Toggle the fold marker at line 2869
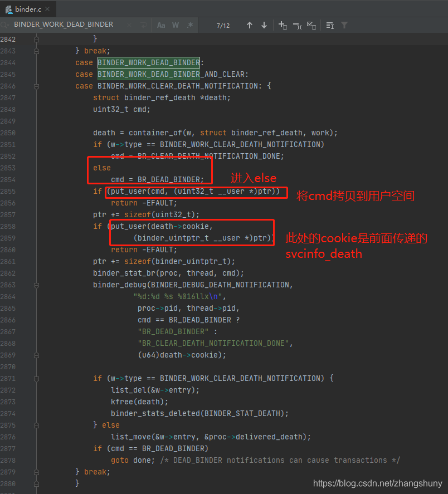Image resolution: width=448 pixels, height=494 pixels. point(37,355)
